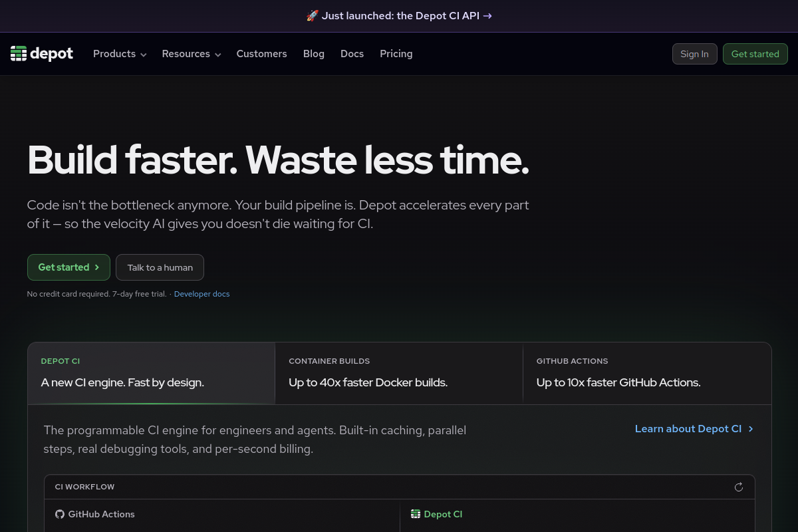Go to the Blog page
This screenshot has height=532, width=798.
[x=314, y=54]
